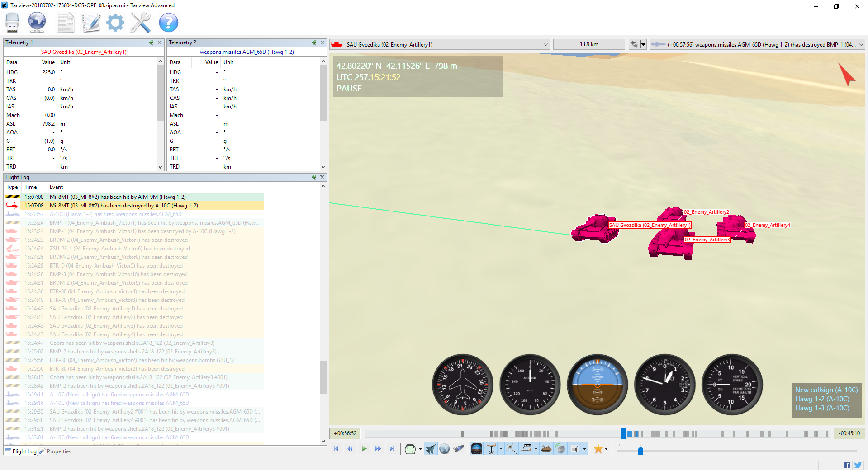The height and width of the screenshot is (470, 868).
Task: Select Mi-8MT hit by AIM-9M log entry
Action: pos(134,197)
